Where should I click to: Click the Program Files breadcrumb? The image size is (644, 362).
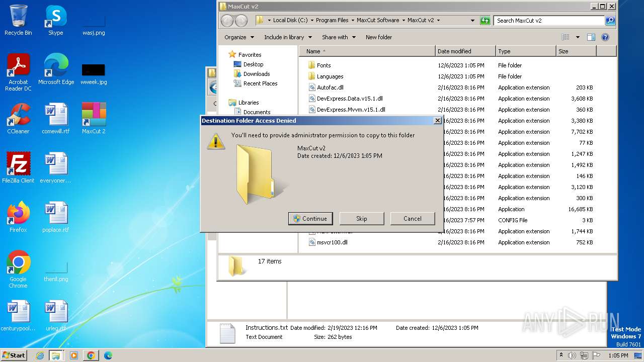332,21
